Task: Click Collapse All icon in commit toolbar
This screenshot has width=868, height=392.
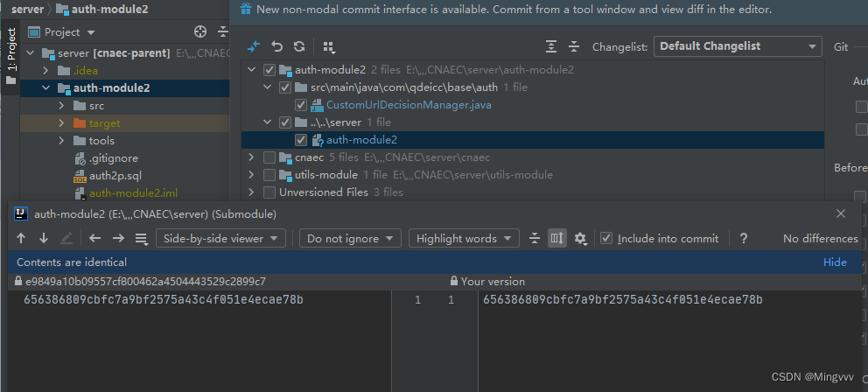Action: point(574,46)
